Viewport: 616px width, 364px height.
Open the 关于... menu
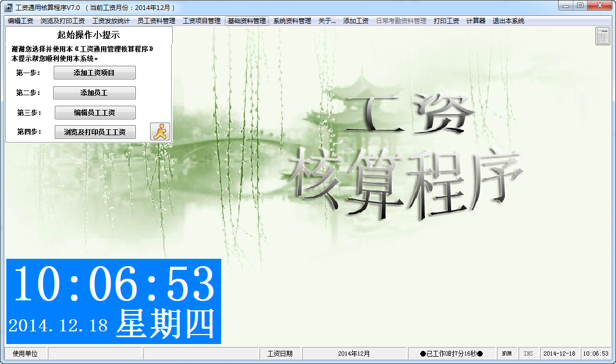(327, 21)
